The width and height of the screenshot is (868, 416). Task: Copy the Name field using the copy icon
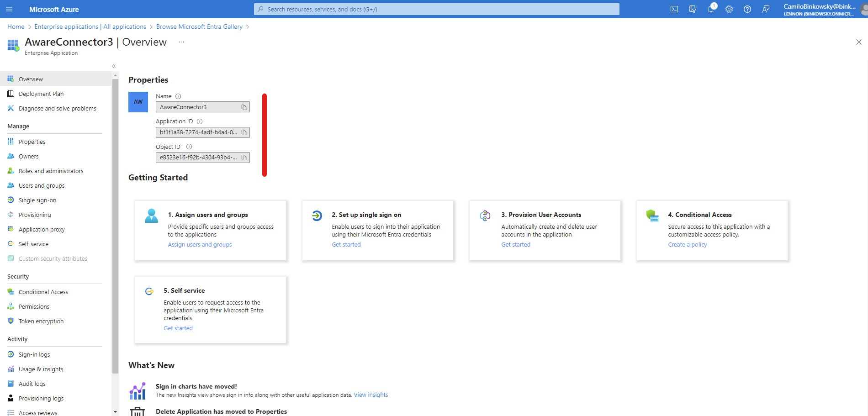click(244, 106)
